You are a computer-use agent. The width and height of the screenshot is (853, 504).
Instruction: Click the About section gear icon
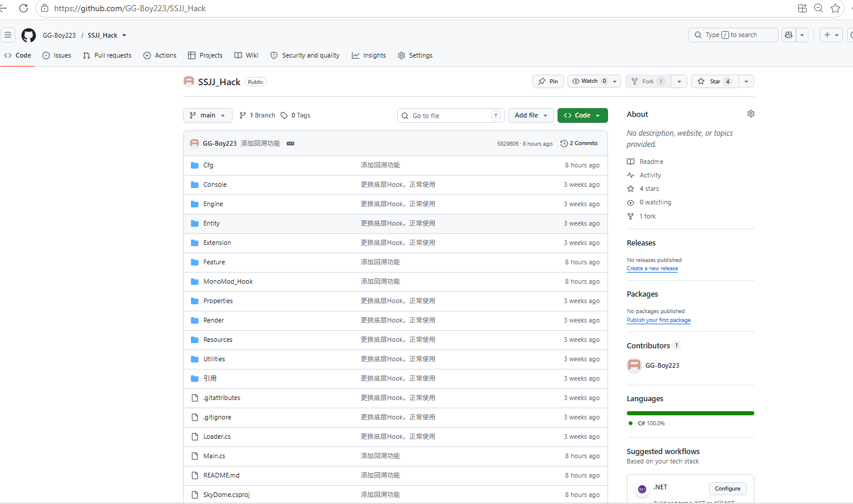pyautogui.click(x=751, y=114)
